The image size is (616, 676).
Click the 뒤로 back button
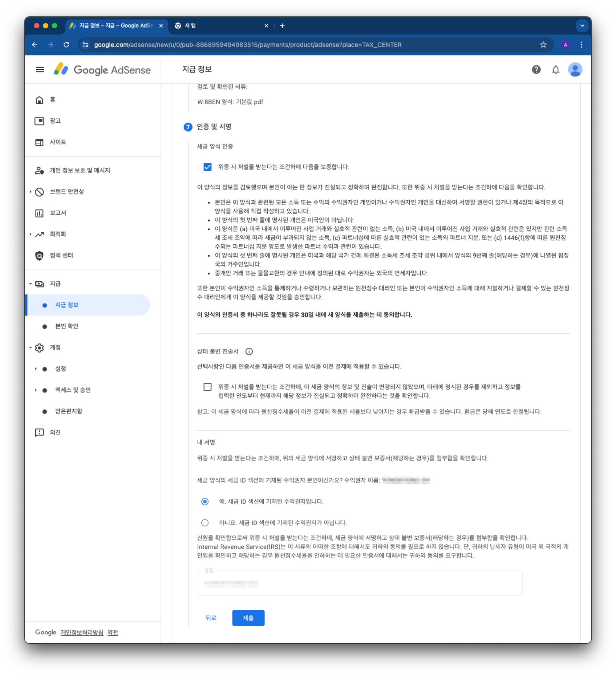pos(210,617)
